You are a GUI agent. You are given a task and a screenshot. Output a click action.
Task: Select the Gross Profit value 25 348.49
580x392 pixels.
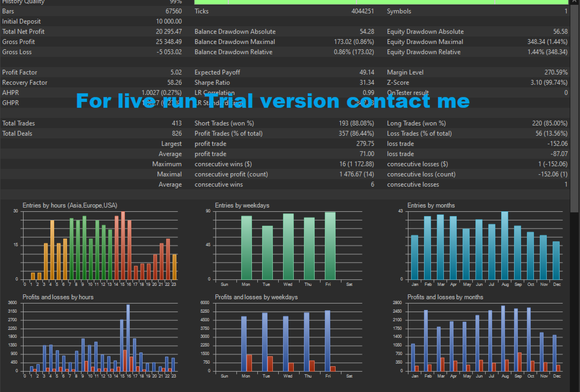[x=169, y=42]
